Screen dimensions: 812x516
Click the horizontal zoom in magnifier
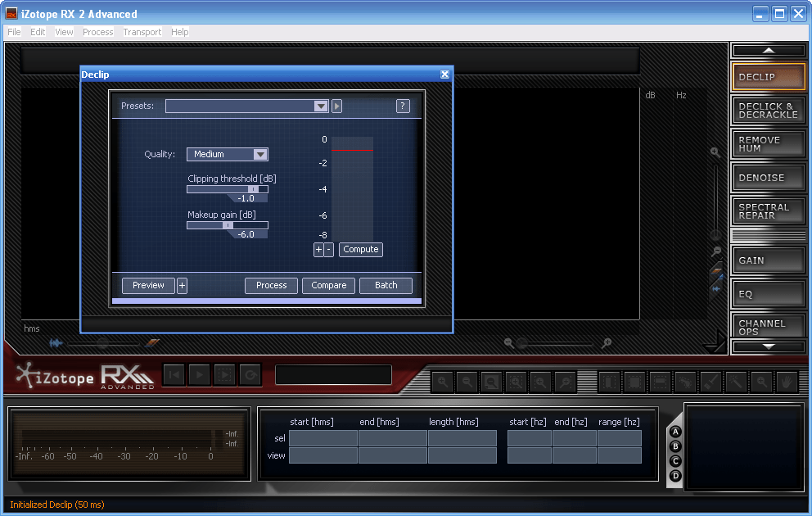[x=607, y=343]
